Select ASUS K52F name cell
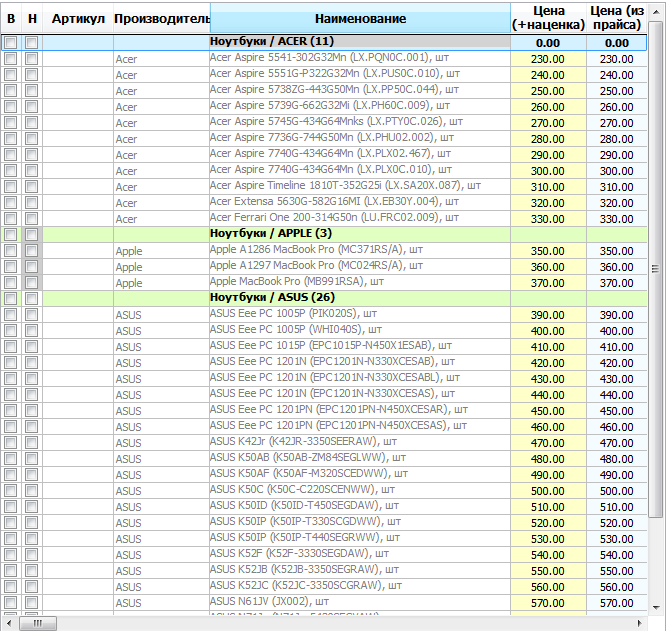This screenshot has height=631, width=671. coord(360,555)
